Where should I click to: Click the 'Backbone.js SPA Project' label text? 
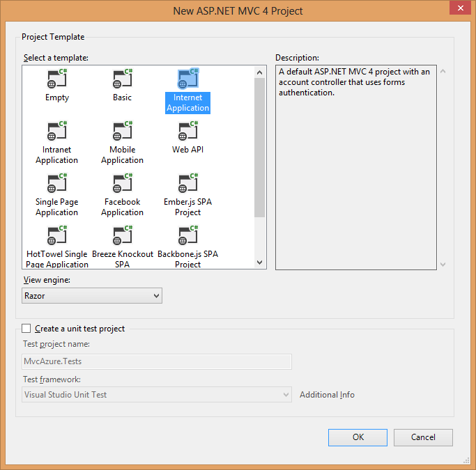click(x=187, y=259)
